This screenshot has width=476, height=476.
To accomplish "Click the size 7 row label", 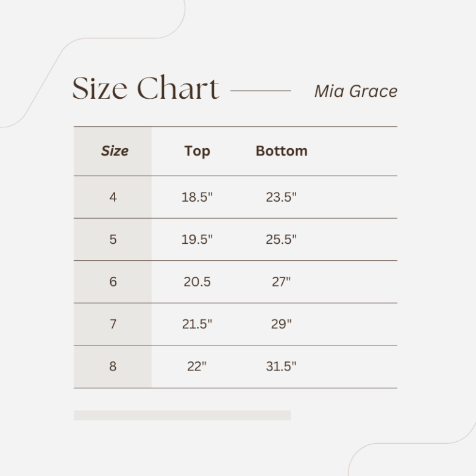I will (113, 324).
